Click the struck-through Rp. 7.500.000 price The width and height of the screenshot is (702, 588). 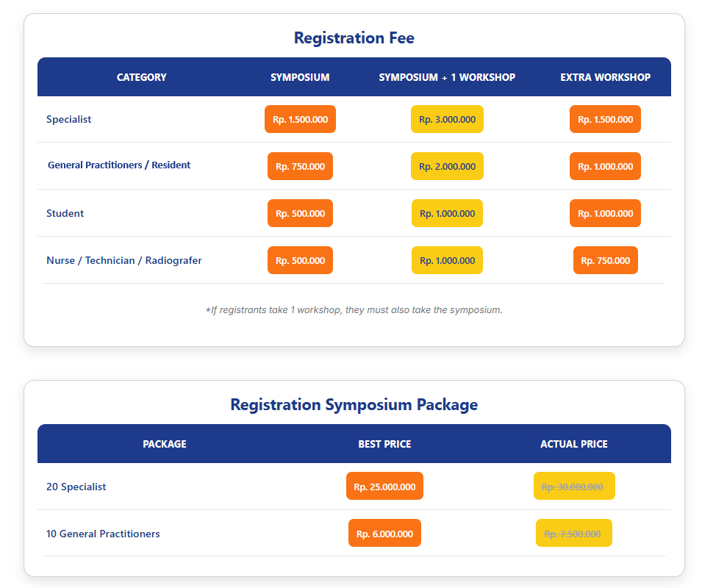point(573,533)
